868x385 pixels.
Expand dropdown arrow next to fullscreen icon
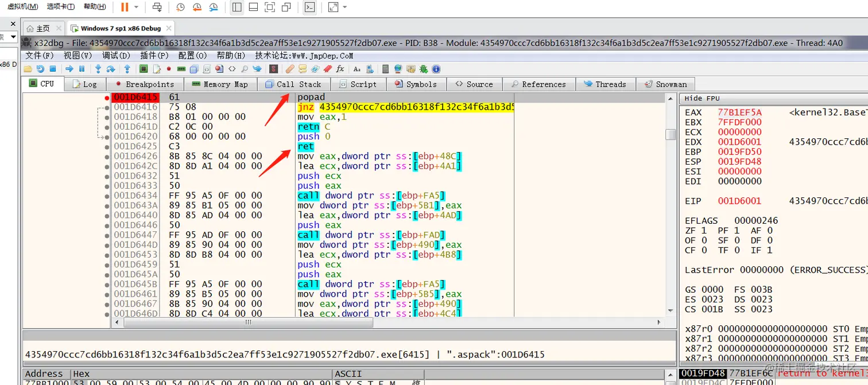(344, 7)
